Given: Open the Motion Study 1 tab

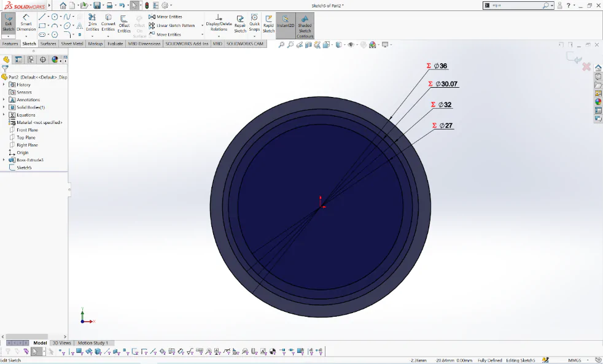Looking at the screenshot, I should 93,343.
